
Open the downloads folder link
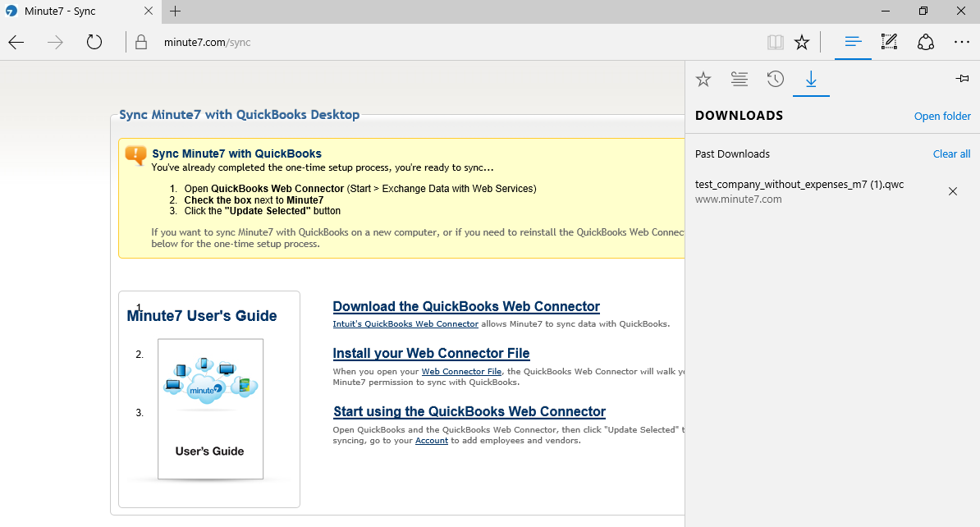point(942,117)
